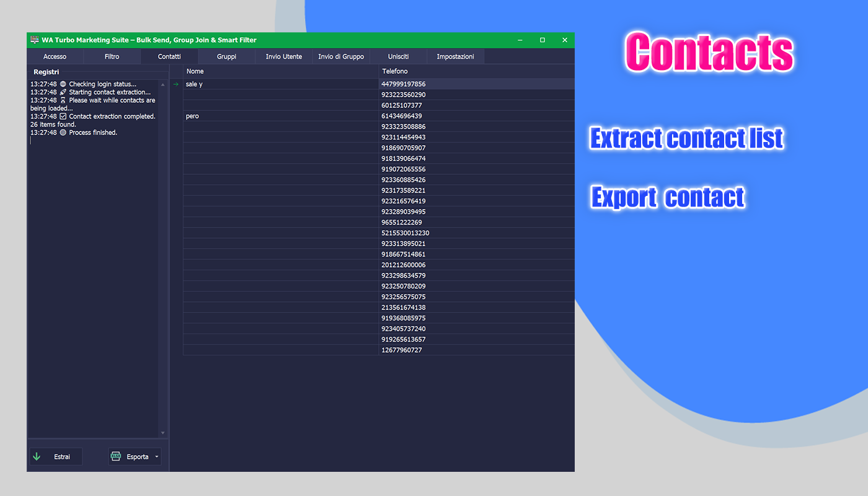The width and height of the screenshot is (868, 496).
Task: Click the log scrollbar up arrow
Action: pyautogui.click(x=163, y=84)
